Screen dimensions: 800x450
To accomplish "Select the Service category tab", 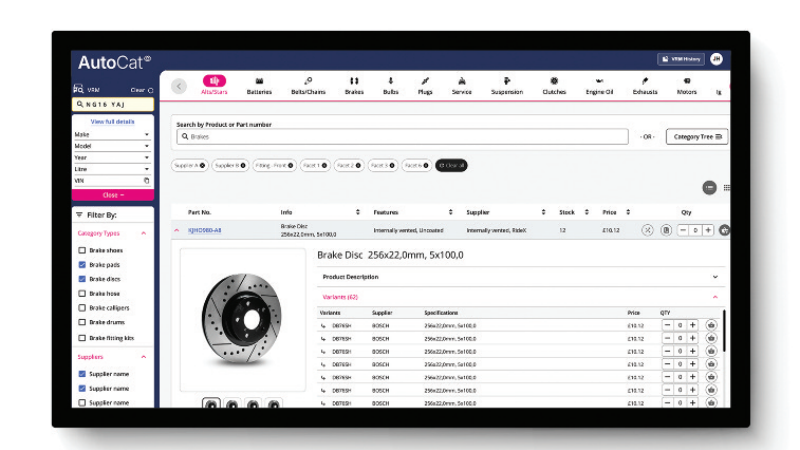I will (462, 86).
